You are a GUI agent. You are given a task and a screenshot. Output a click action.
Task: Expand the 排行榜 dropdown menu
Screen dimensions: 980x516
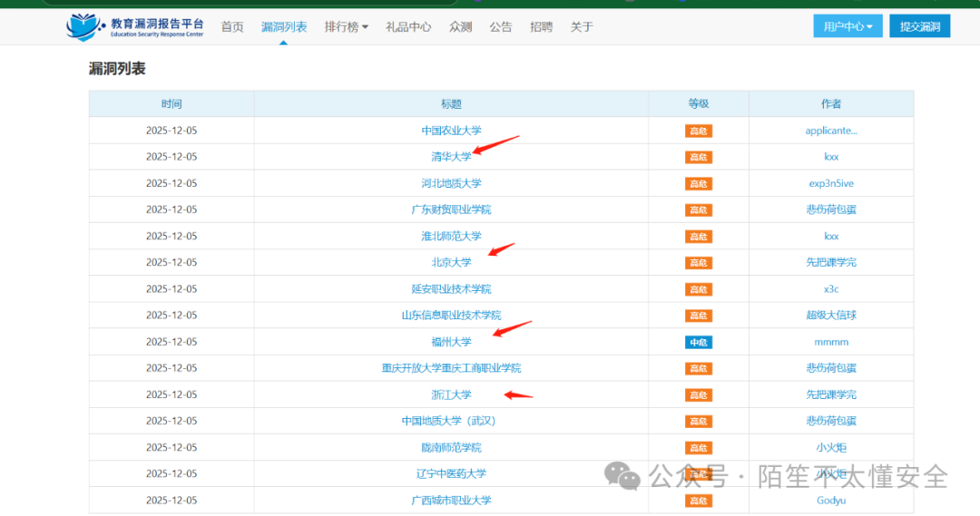[x=347, y=27]
